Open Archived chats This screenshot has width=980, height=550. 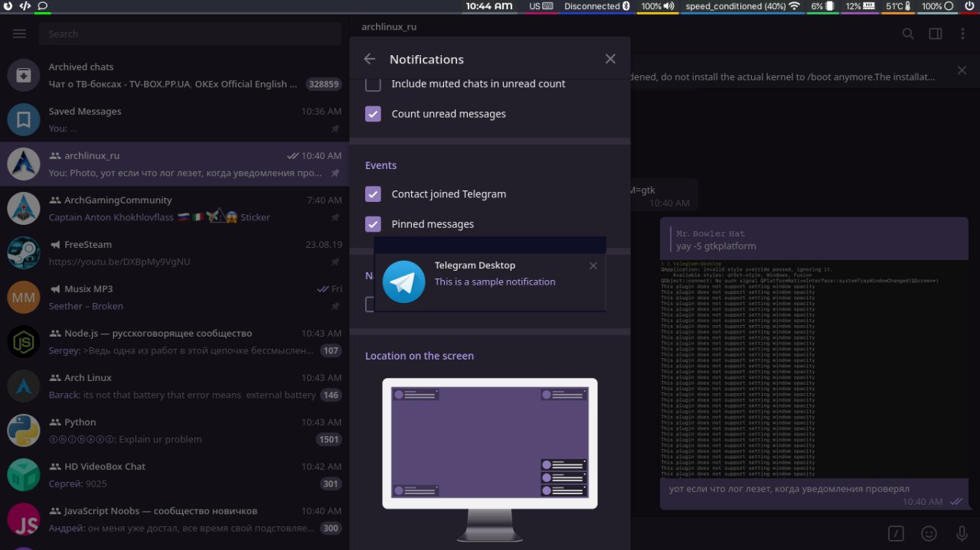(175, 76)
